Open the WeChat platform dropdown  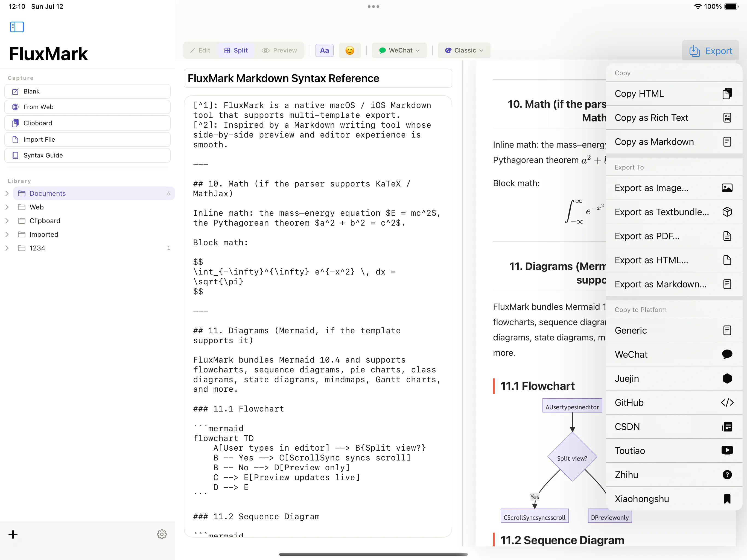point(399,50)
